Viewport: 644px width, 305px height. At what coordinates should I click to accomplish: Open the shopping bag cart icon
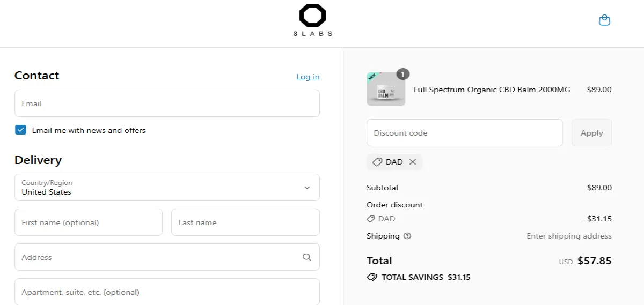604,20
